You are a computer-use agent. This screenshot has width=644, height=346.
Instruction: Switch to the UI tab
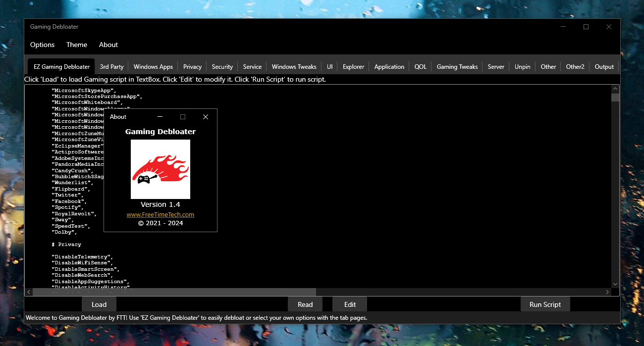[329, 66]
